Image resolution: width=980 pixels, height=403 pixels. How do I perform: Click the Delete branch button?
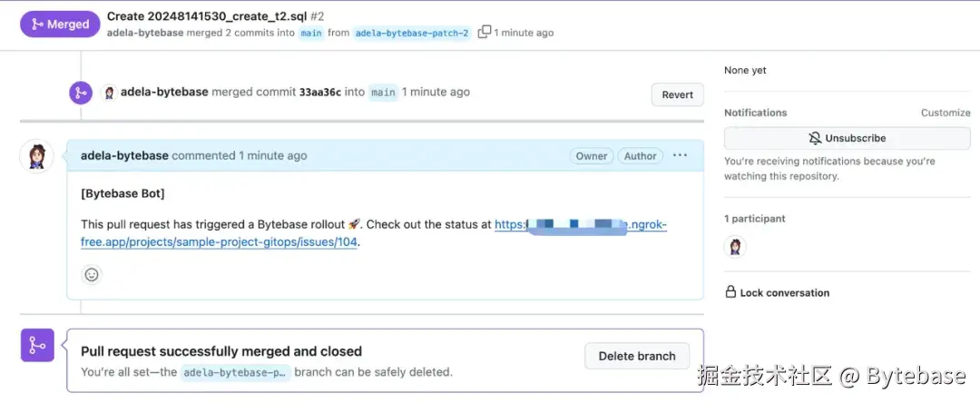[x=637, y=356]
